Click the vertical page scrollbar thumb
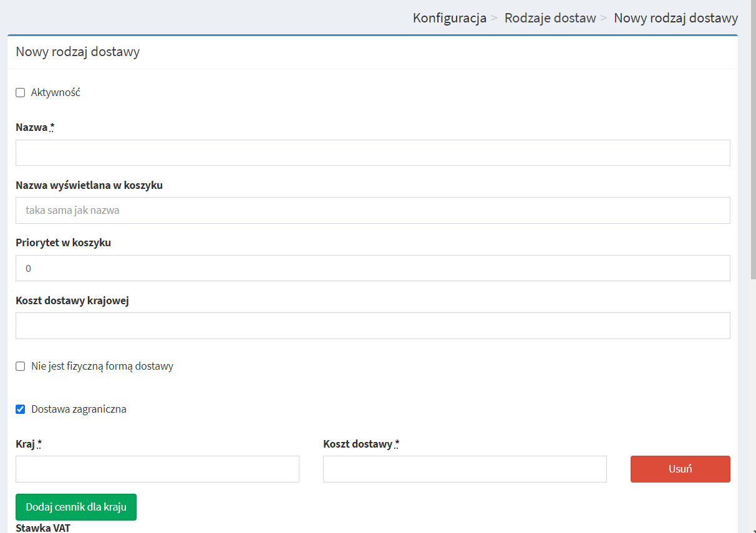This screenshot has height=533, width=756. [753, 140]
